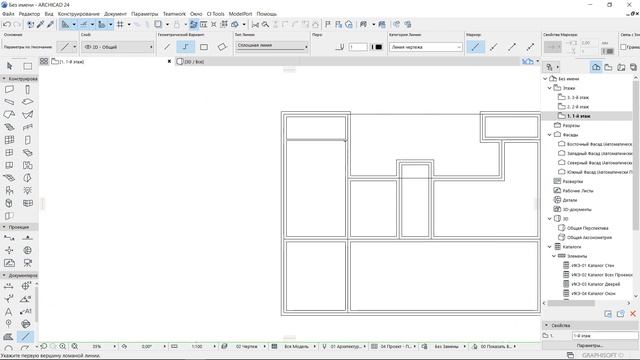Viewport: 640px width, 360px height.
Task: Select the Dimension tool in toolbox
Action: [x=9, y=287]
